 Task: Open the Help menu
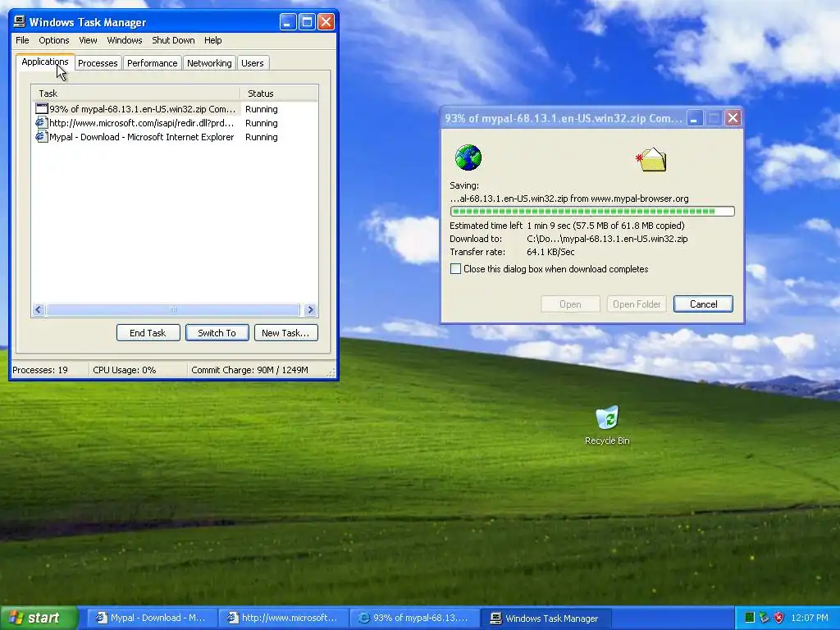pyautogui.click(x=212, y=40)
